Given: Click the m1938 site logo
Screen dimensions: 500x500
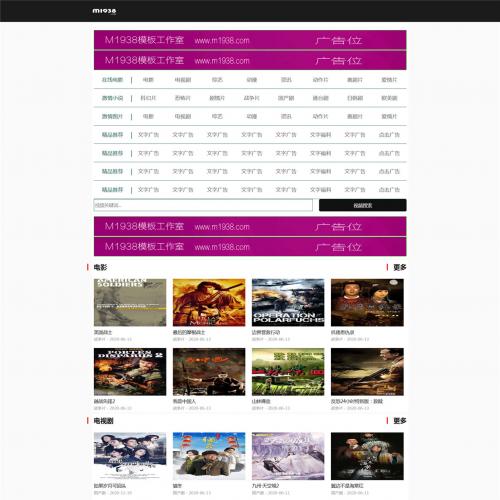Looking at the screenshot, I should tap(104, 11).
